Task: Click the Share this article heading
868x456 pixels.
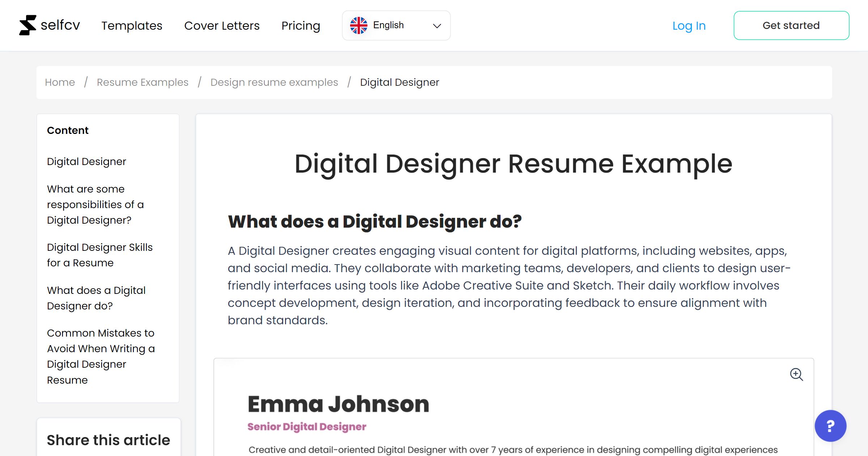Action: coord(108,440)
